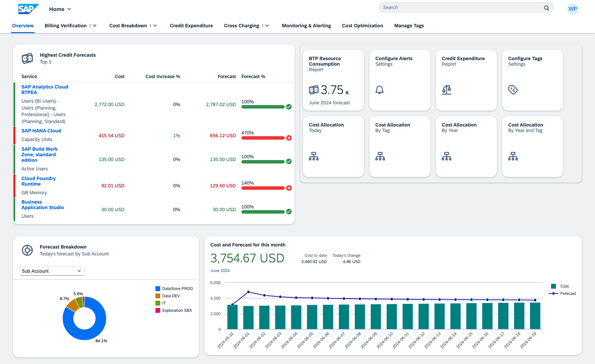The width and height of the screenshot is (595, 364).
Task: Open the WP user avatar
Action: pos(573,9)
